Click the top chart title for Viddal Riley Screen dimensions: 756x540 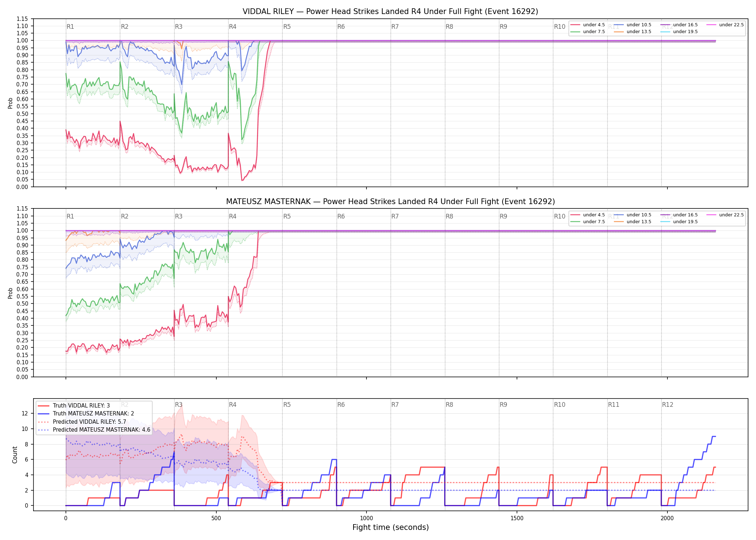390,12
